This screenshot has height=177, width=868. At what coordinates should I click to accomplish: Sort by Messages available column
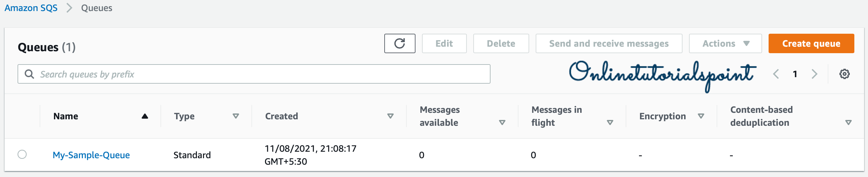tap(502, 123)
